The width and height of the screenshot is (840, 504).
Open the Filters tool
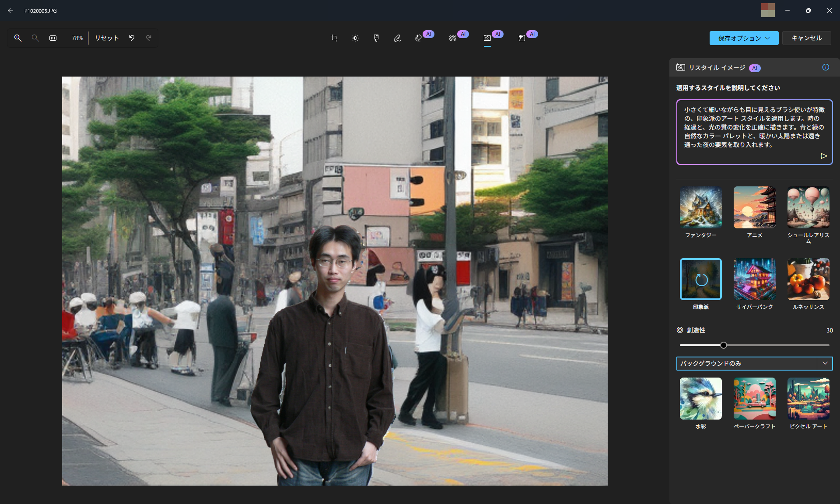(x=376, y=38)
